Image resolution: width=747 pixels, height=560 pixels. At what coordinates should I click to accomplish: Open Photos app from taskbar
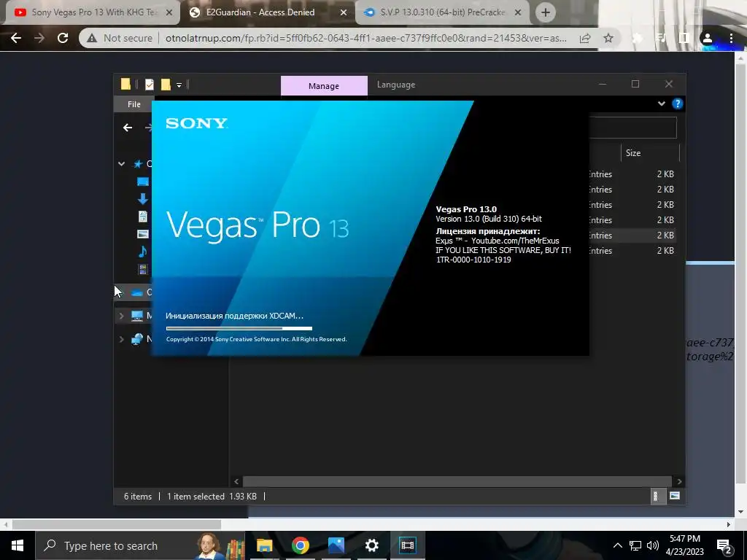[336, 545]
